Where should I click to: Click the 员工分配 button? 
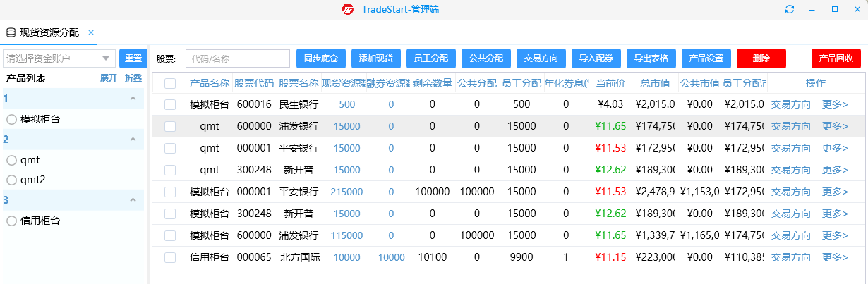coord(431,58)
